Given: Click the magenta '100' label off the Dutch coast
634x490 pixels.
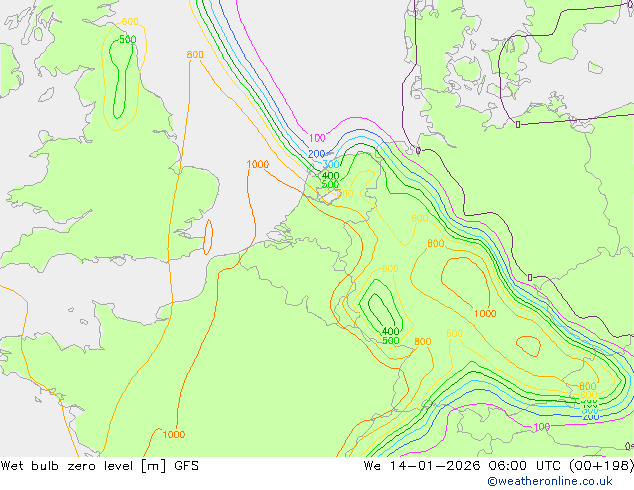Looking at the screenshot, I should tap(317, 138).
